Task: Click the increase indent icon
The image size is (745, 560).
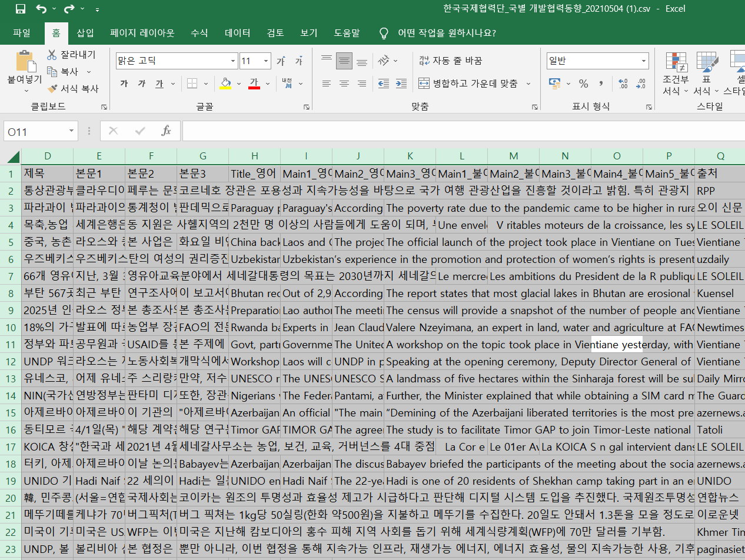Action: tap(401, 84)
